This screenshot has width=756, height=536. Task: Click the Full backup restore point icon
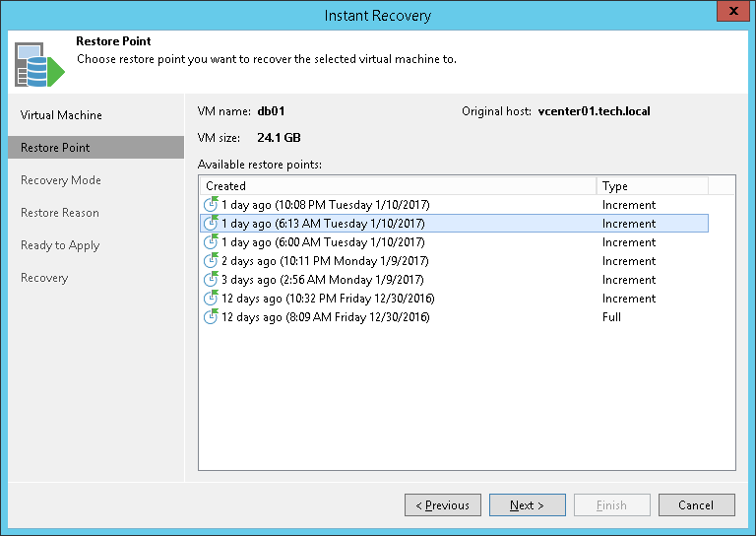click(x=210, y=317)
